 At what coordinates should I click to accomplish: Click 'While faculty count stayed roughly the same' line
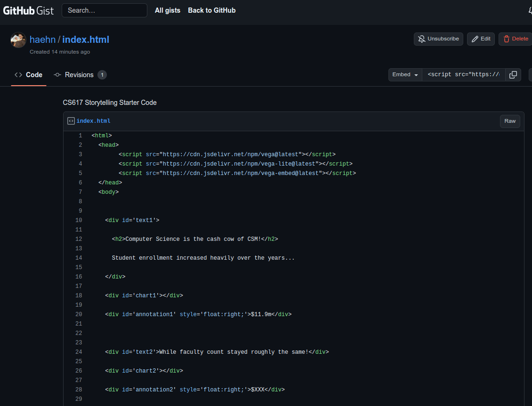pyautogui.click(x=217, y=352)
